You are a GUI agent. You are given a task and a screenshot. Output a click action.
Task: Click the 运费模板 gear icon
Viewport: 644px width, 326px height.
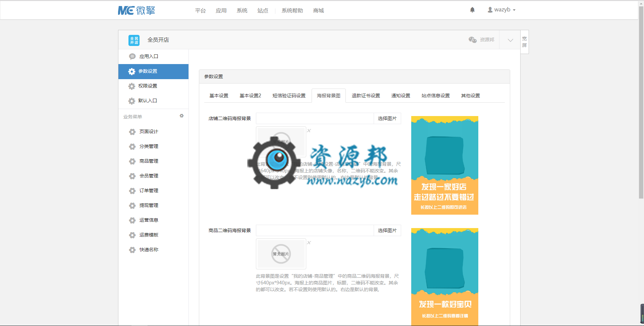tap(132, 235)
